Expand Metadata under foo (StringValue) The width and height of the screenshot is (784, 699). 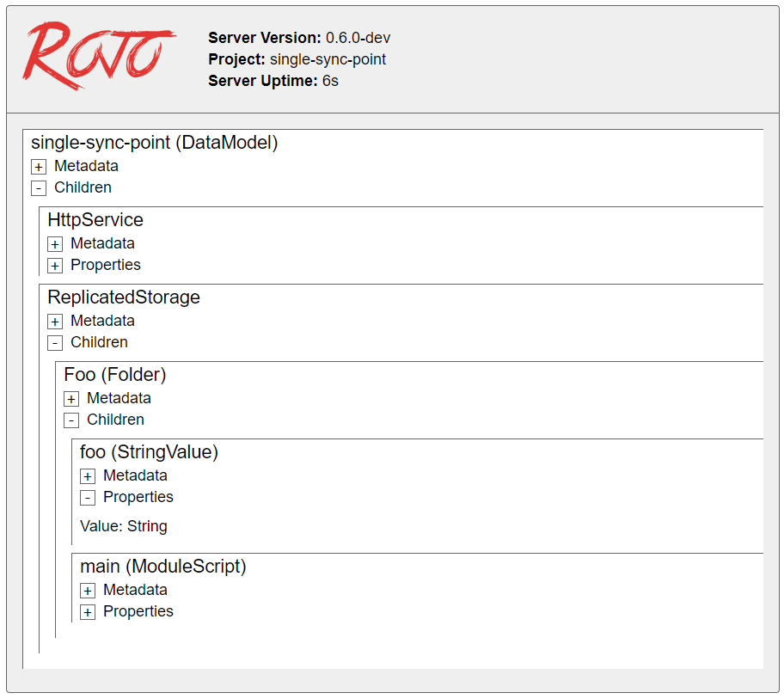point(88,476)
